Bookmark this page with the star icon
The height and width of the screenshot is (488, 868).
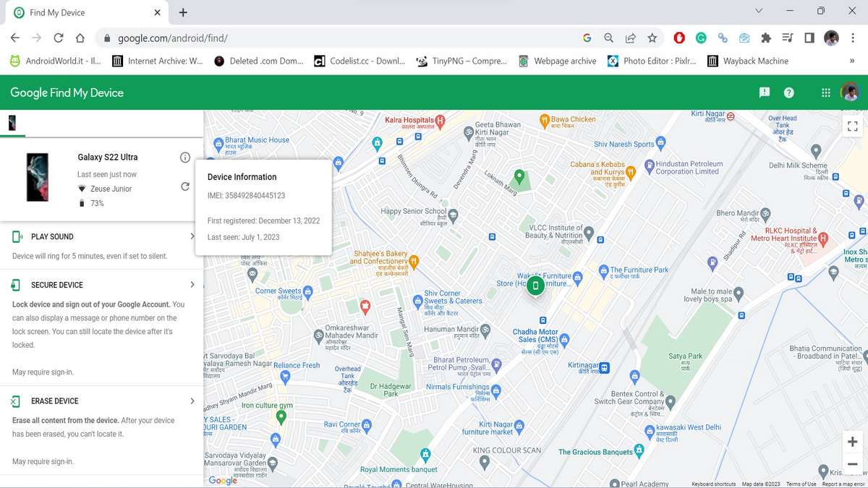pyautogui.click(x=652, y=38)
